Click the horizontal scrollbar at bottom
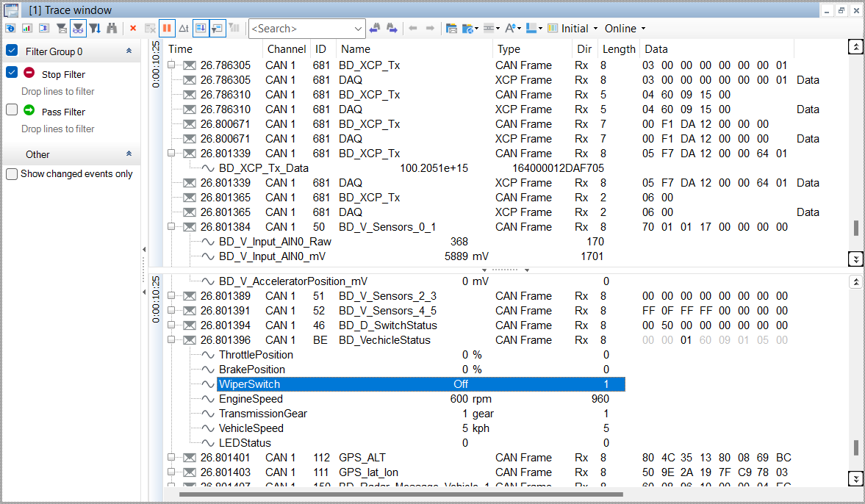865x504 pixels. coord(401,494)
